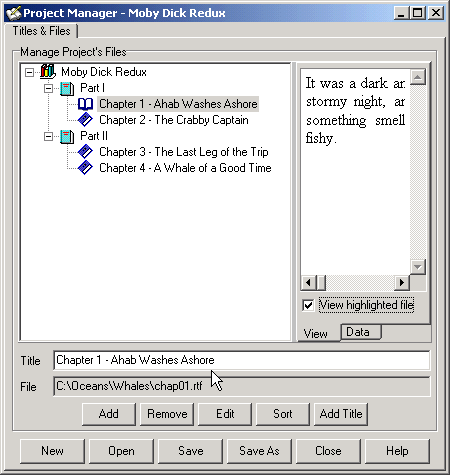Click the Part I book icon
450x475 pixels.
click(67, 88)
